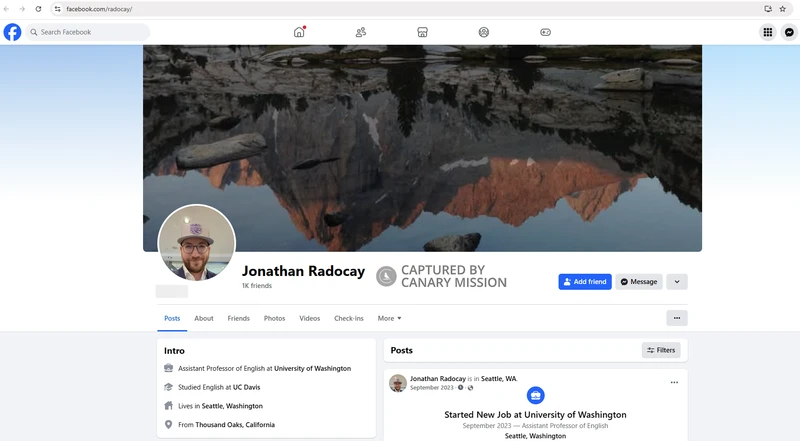This screenshot has height=441, width=800.
Task: Click Seattle, Washington link in Intro
Action: 232,406
